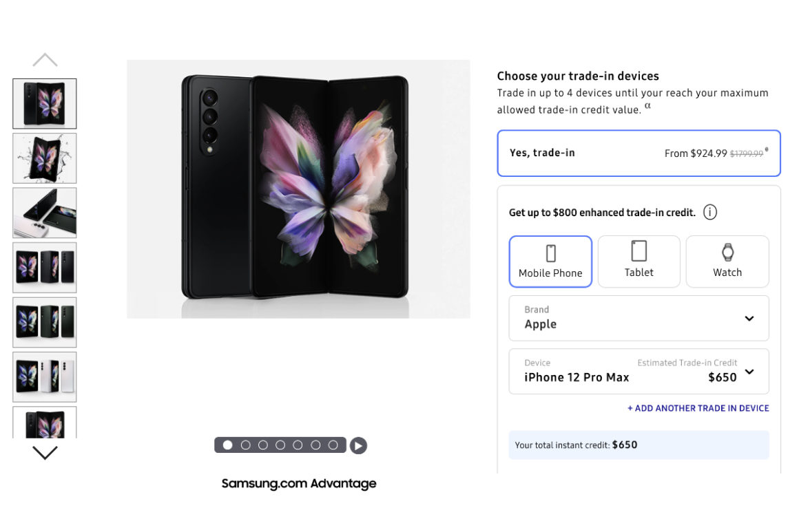Select the Mobile Phone device type
Viewport: 799px width, 532px height.
click(550, 262)
